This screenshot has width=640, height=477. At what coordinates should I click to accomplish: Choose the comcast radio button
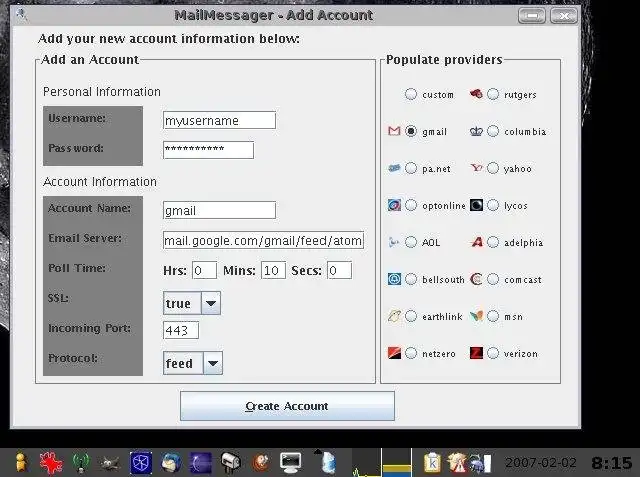(493, 279)
